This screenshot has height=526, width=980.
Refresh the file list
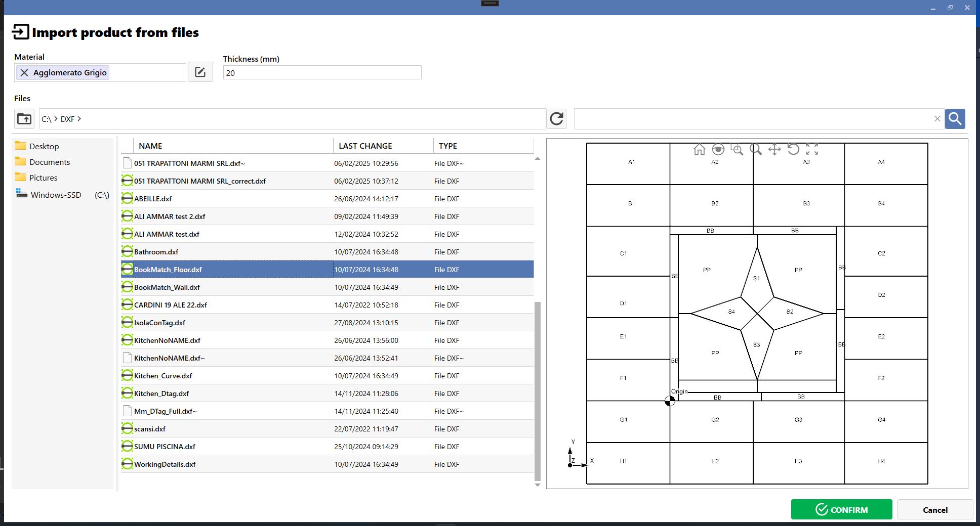coord(556,119)
